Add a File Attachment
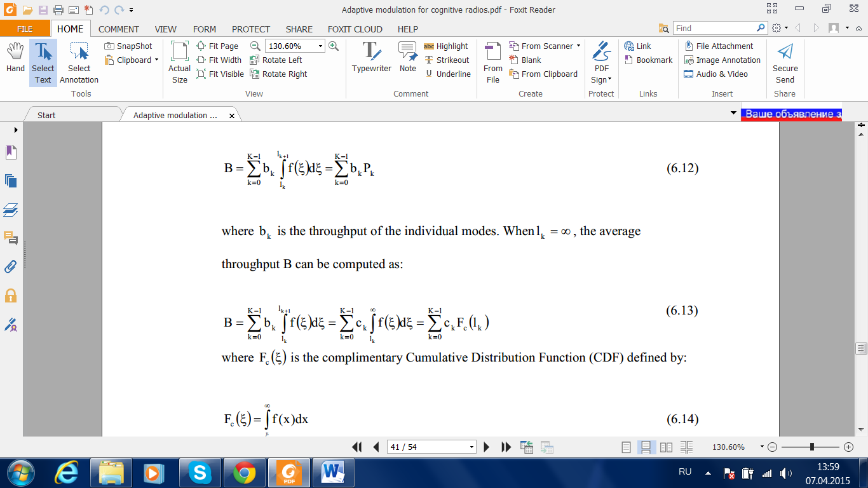The height and width of the screenshot is (488, 868). (x=719, y=46)
